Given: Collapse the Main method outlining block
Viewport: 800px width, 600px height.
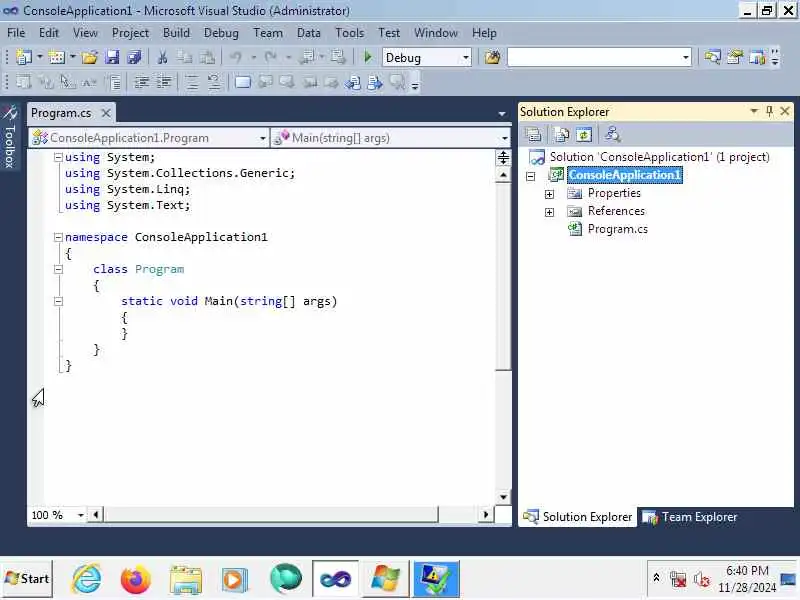Looking at the screenshot, I should pyautogui.click(x=58, y=302).
